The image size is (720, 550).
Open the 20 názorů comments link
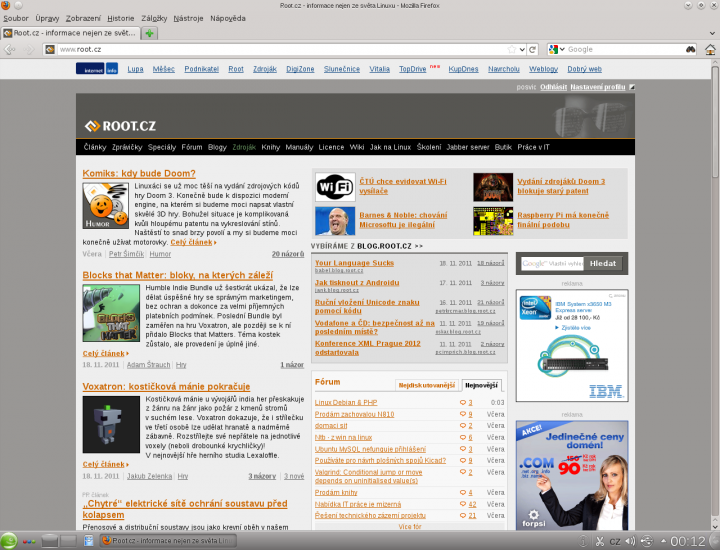pyautogui.click(x=288, y=254)
